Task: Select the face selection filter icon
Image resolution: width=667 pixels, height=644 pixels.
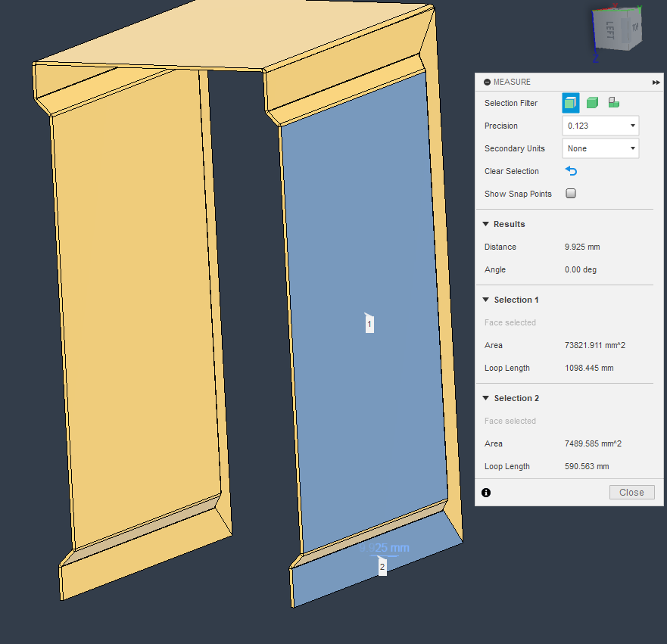Action: point(570,102)
